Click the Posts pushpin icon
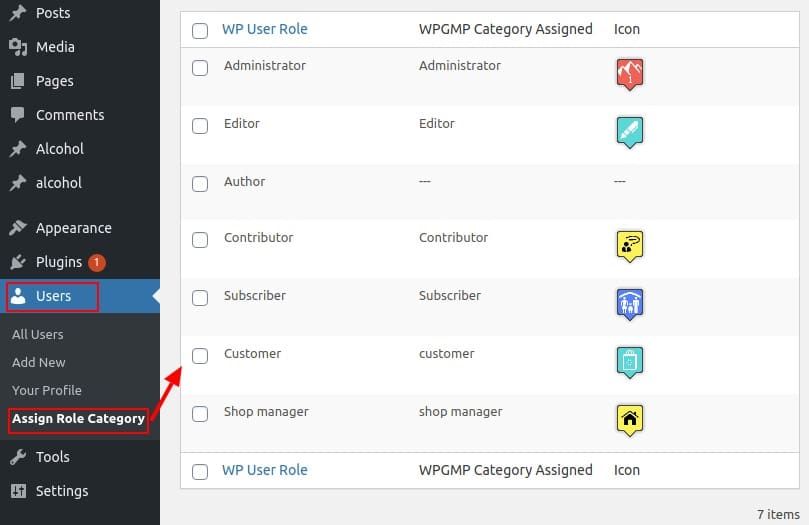809x525 pixels. point(18,13)
